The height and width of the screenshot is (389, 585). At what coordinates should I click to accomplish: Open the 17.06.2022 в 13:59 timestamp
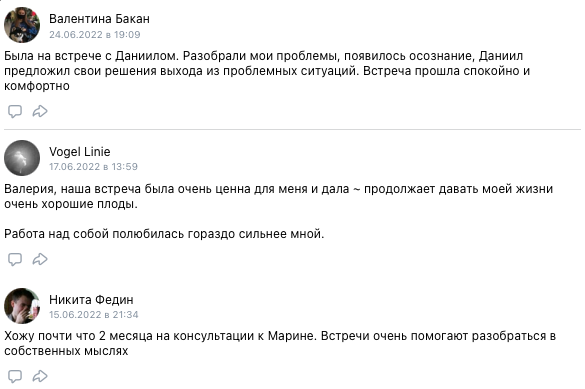(93, 167)
